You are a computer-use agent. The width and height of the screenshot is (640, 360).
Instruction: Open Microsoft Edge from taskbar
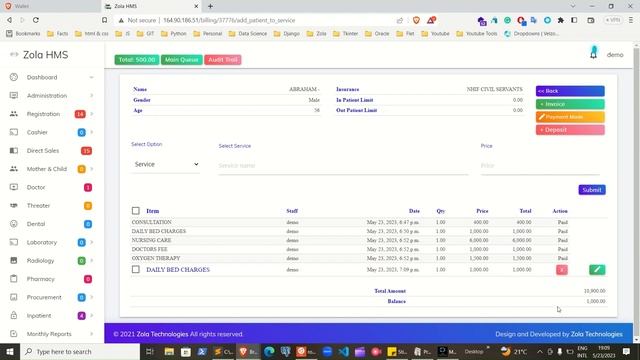pyautogui.click(x=269, y=351)
